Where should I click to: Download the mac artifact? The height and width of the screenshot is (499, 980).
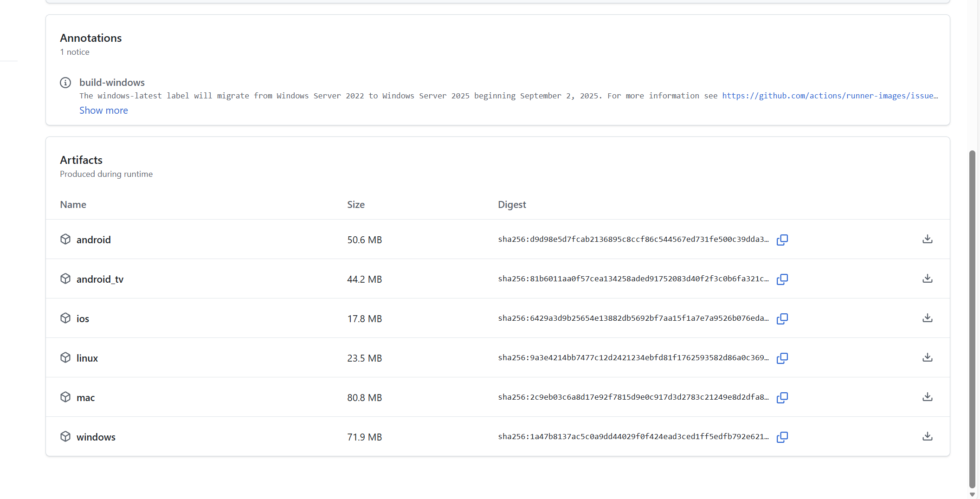point(927,397)
